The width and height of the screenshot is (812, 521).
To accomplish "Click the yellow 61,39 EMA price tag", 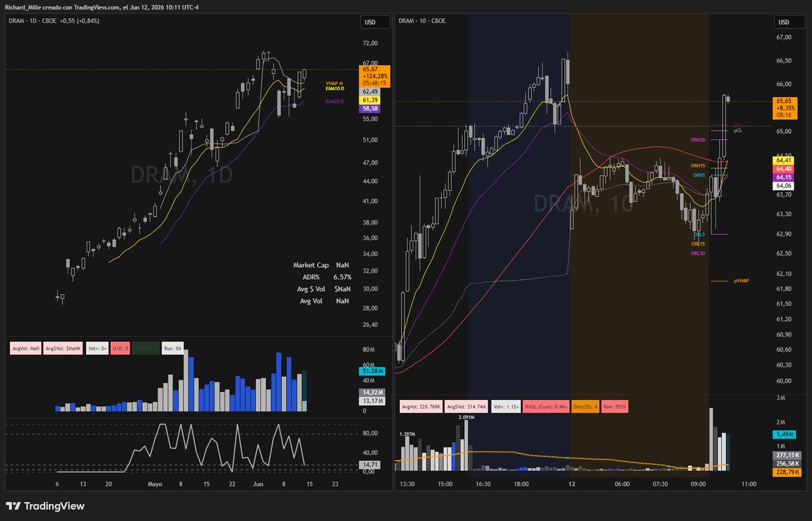I will [x=371, y=100].
